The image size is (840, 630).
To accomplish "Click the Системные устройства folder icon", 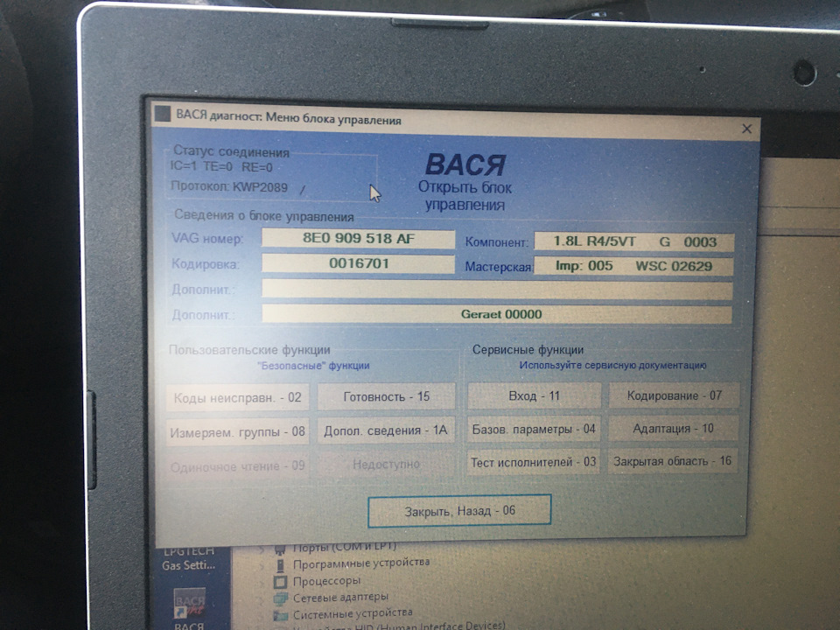I will (281, 615).
